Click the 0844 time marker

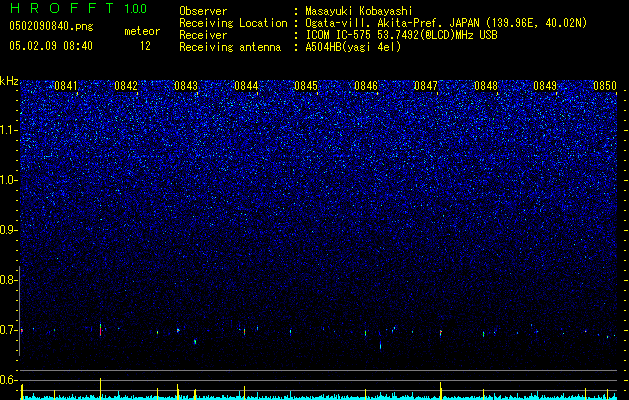coord(246,86)
